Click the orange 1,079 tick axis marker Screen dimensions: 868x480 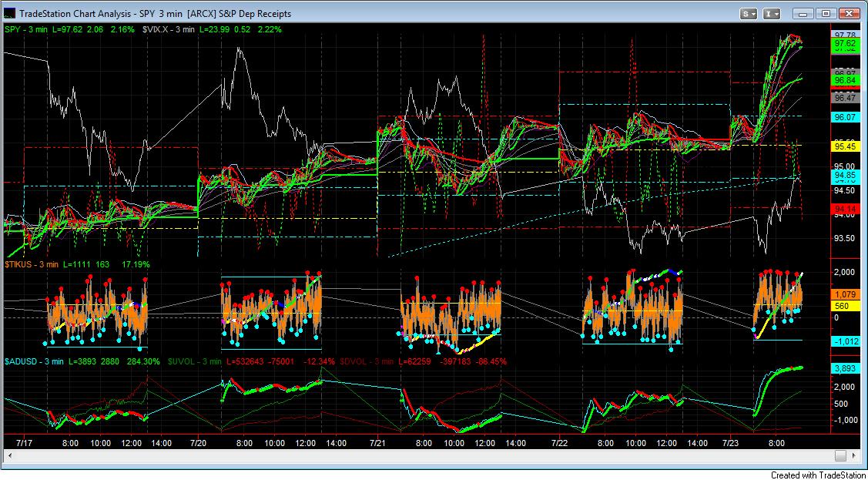coord(846,294)
